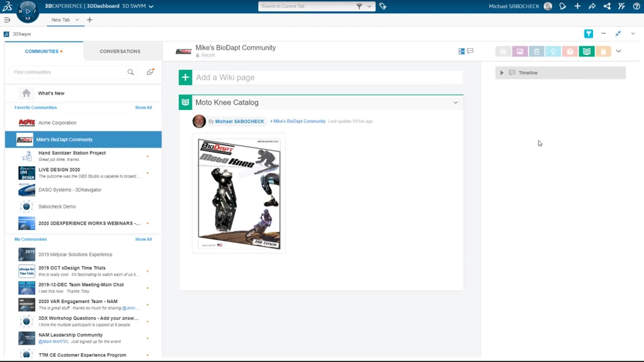Expand the Timeline section triangle
This screenshot has height=362, width=644.
pos(502,72)
